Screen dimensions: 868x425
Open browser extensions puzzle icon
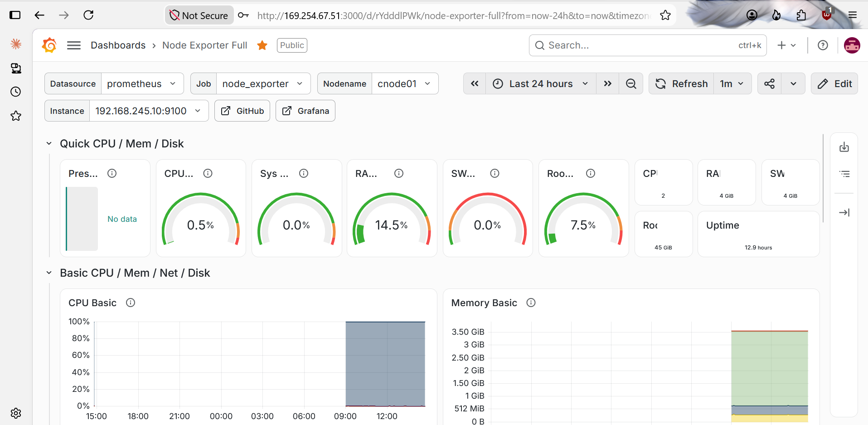(x=801, y=15)
